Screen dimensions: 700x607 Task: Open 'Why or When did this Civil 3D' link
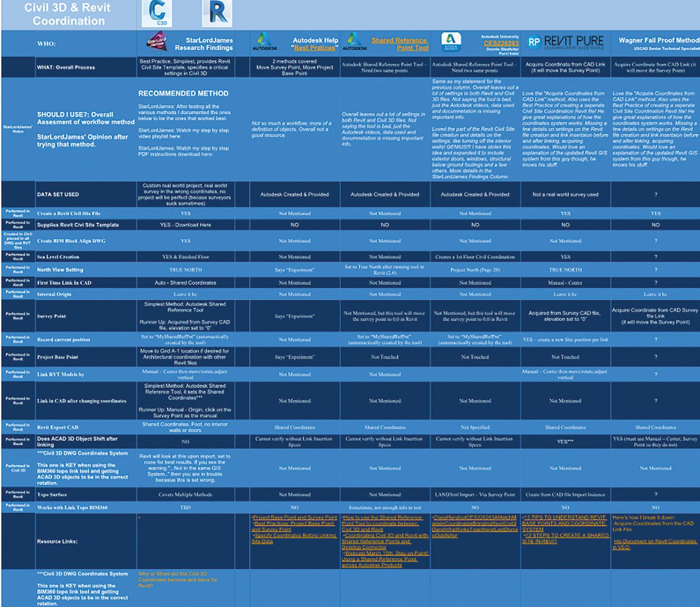(x=177, y=579)
